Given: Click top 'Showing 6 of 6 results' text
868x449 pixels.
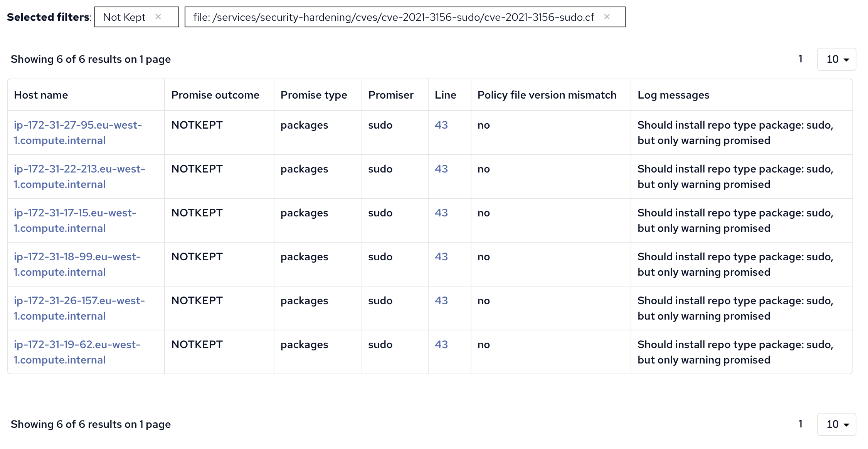Looking at the screenshot, I should 91,59.
